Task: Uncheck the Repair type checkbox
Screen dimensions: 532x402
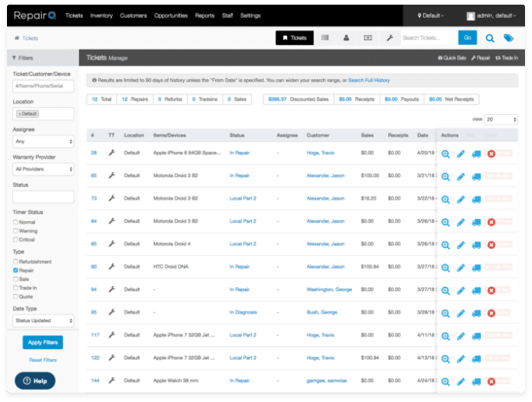Action: pos(16,271)
